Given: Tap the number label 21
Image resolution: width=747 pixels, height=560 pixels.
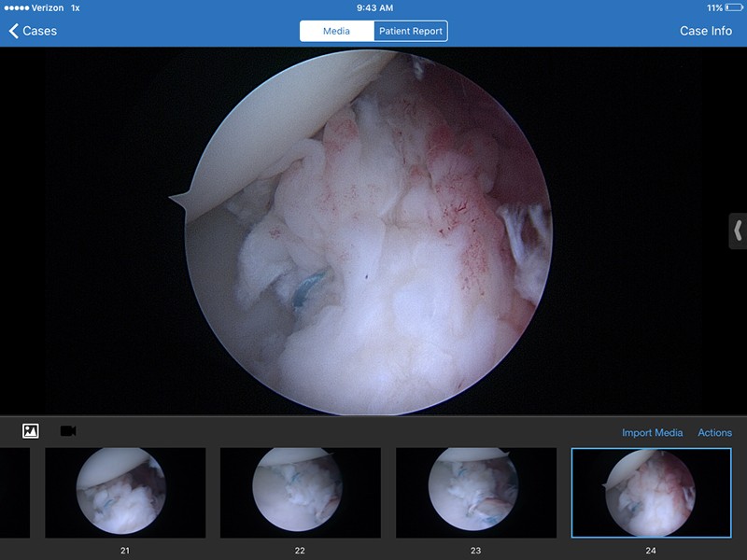Looking at the screenshot, I should pos(125,551).
